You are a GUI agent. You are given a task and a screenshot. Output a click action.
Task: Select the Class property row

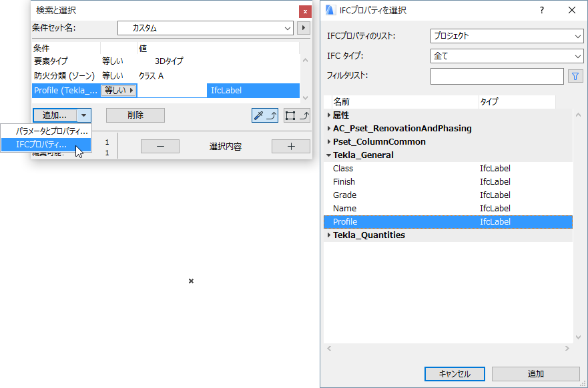tap(448, 169)
